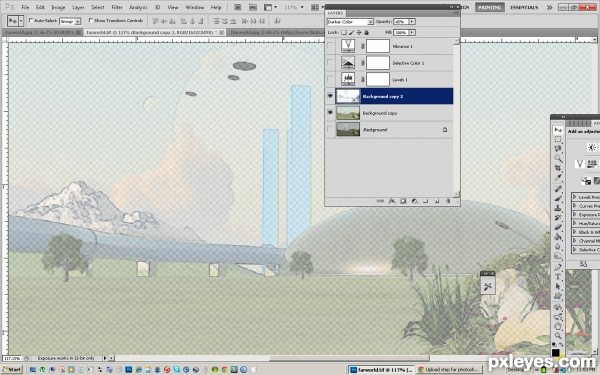Create new adjustment layer icon
600x375 pixels.
415,201
